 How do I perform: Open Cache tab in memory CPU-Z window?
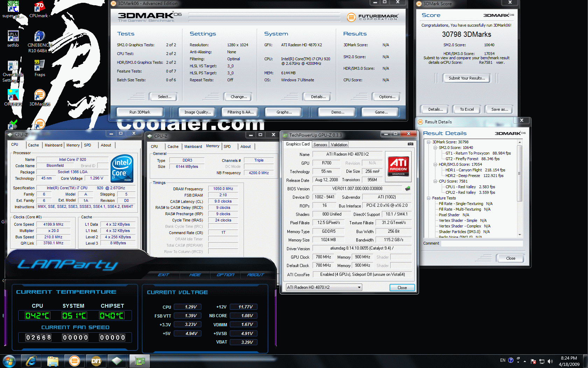pos(173,146)
